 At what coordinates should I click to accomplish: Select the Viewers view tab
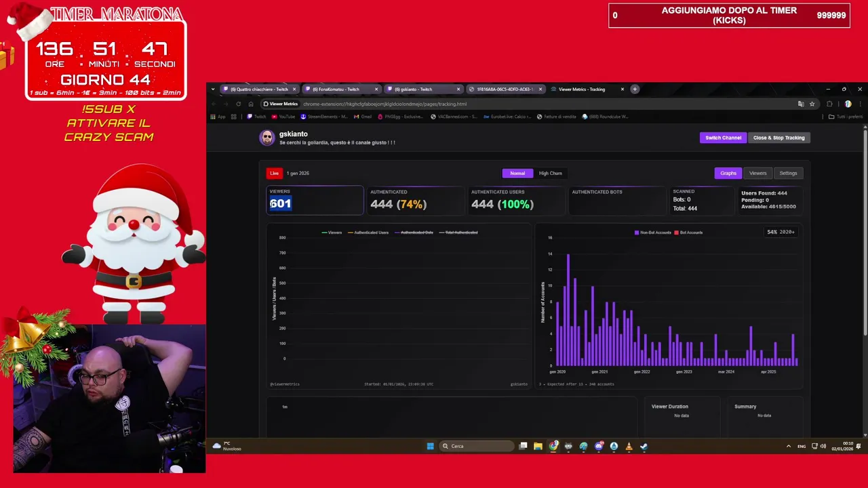(x=757, y=174)
